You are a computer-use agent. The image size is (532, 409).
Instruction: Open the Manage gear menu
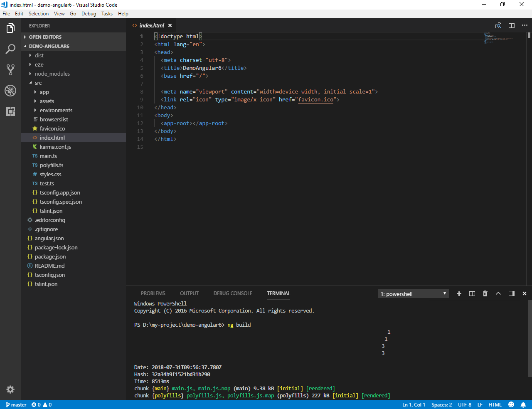click(10, 389)
